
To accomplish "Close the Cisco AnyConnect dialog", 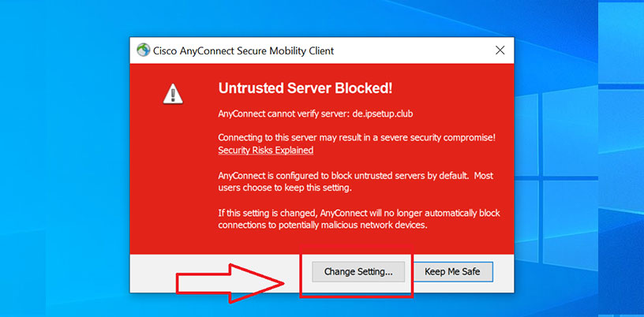I will (x=500, y=50).
